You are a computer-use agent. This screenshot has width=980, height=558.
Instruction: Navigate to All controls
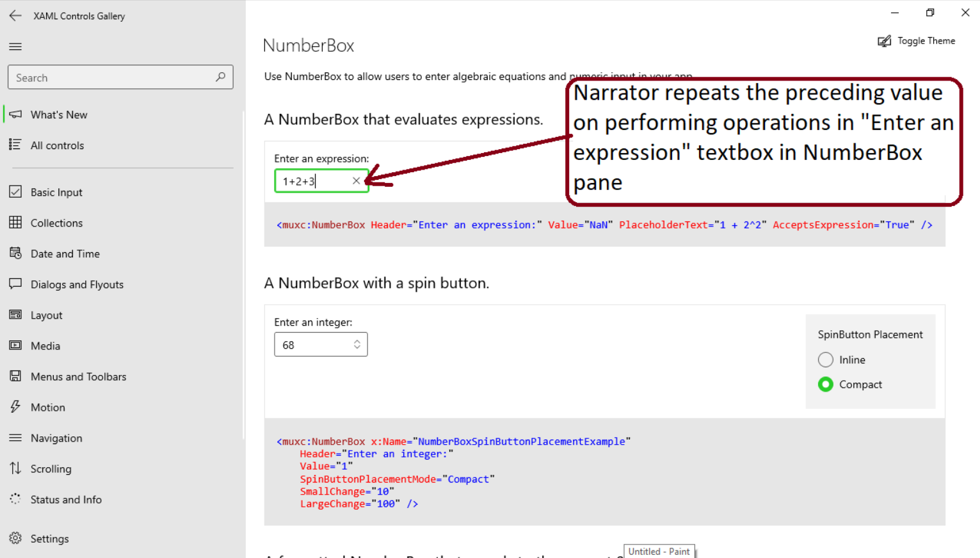(57, 145)
